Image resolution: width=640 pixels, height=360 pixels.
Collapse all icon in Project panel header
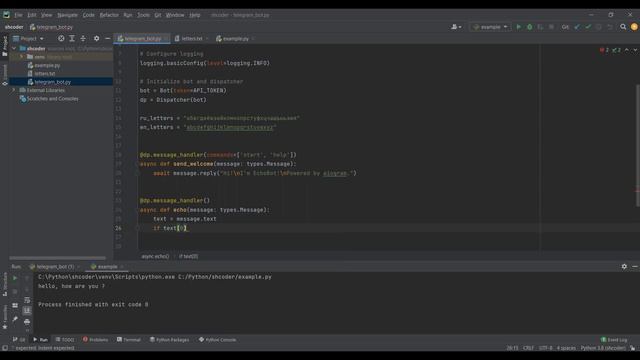pos(83,38)
